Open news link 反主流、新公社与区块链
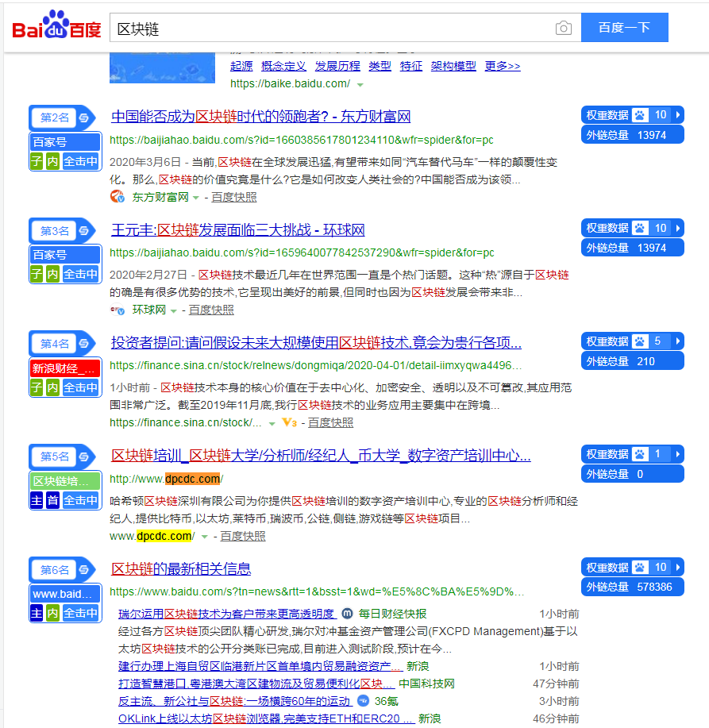709x728 pixels. [235, 701]
